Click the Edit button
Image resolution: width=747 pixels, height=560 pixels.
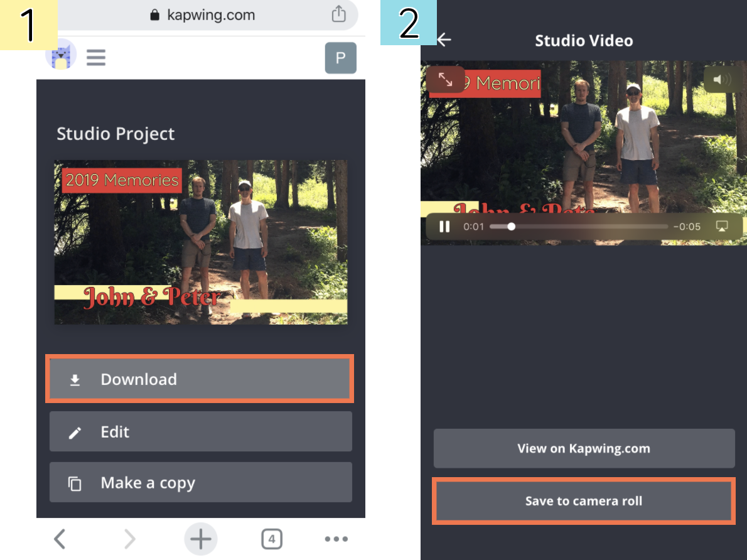[200, 432]
